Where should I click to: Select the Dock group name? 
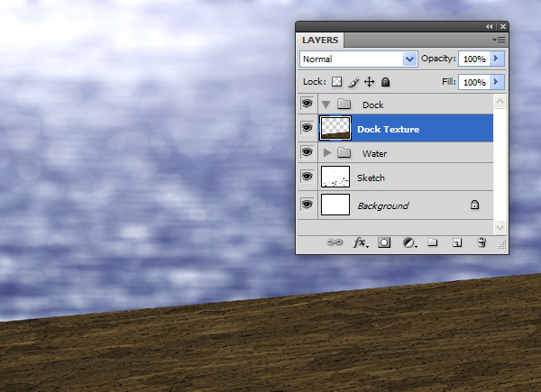pyautogui.click(x=373, y=105)
